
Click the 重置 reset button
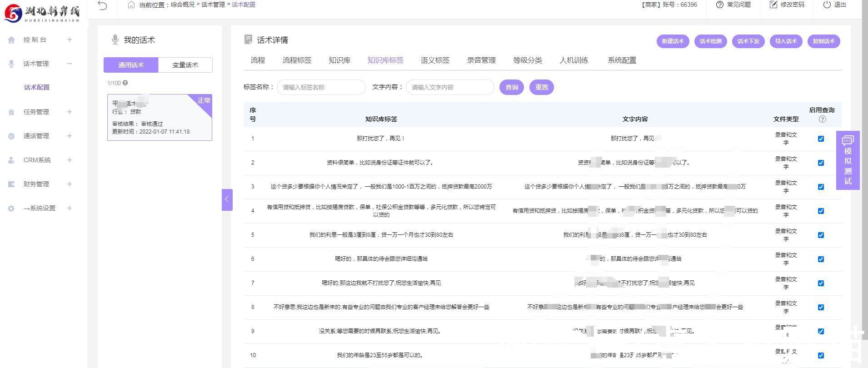click(x=542, y=87)
